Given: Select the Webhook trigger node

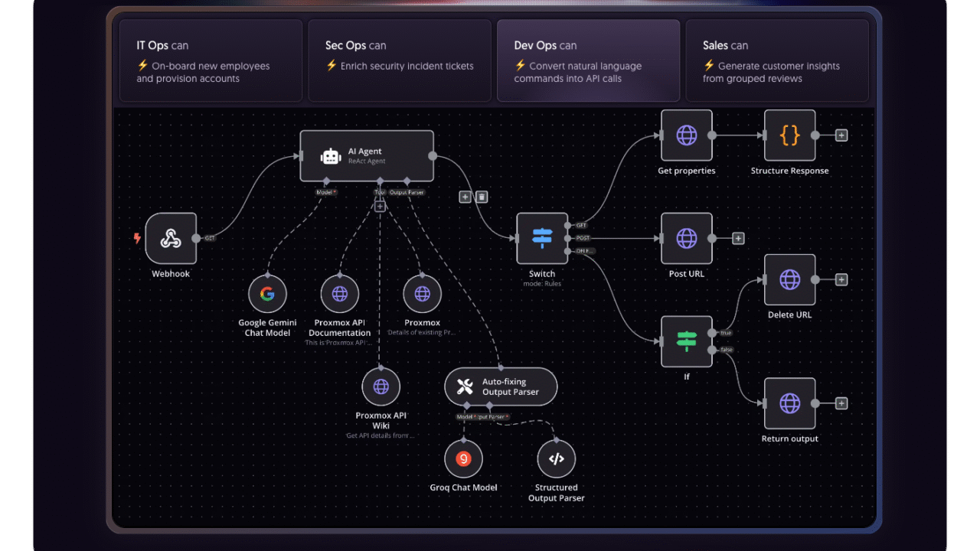Looking at the screenshot, I should (171, 239).
